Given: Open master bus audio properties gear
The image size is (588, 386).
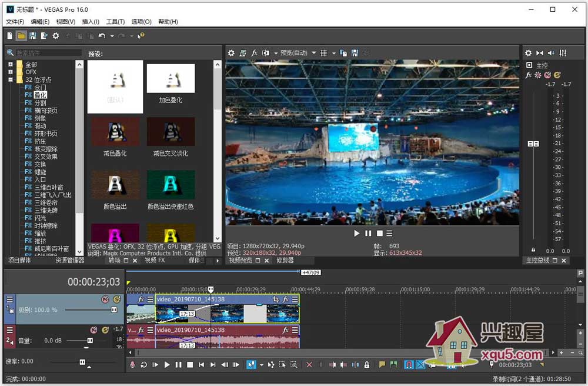Looking at the screenshot, I should point(528,53).
